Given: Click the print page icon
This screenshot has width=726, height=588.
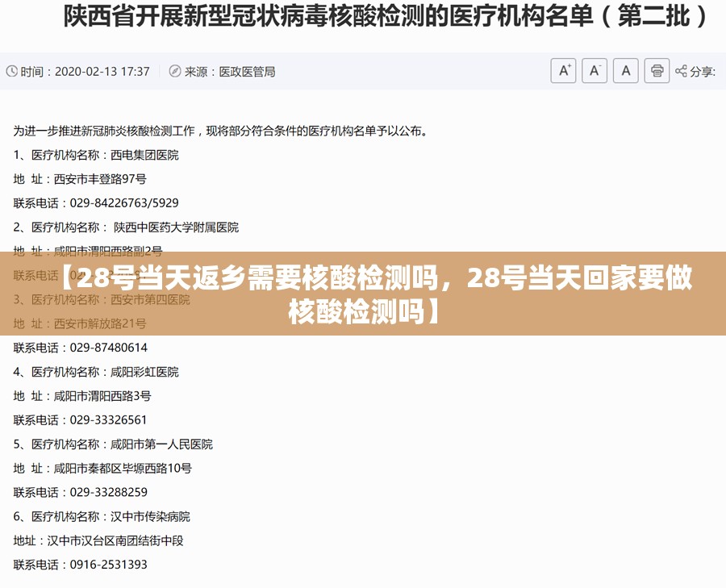Looking at the screenshot, I should pyautogui.click(x=657, y=71).
